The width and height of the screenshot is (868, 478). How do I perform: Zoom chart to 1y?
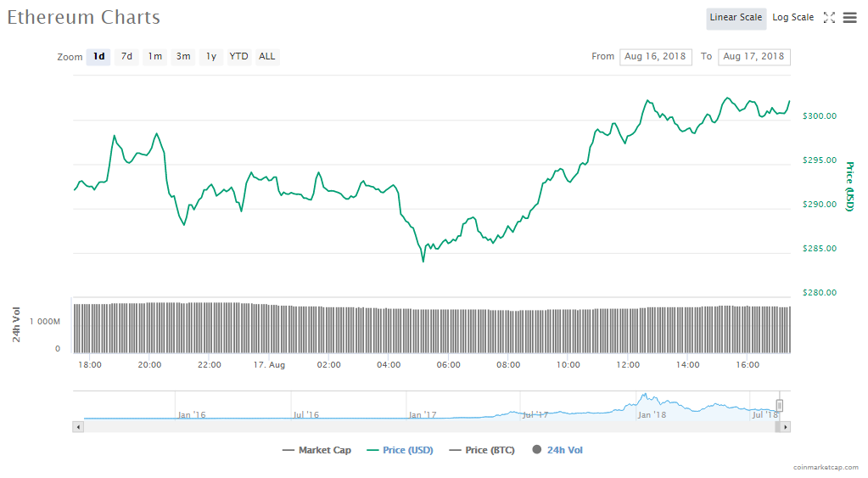[211, 57]
